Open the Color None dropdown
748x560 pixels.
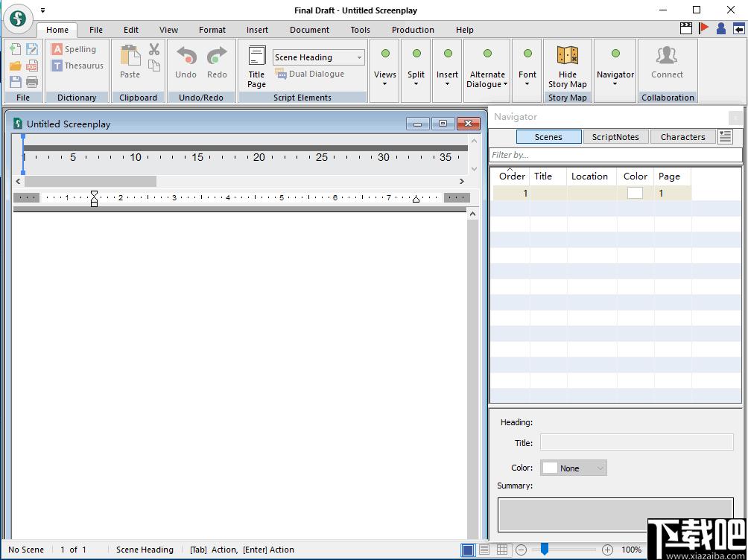coord(574,468)
